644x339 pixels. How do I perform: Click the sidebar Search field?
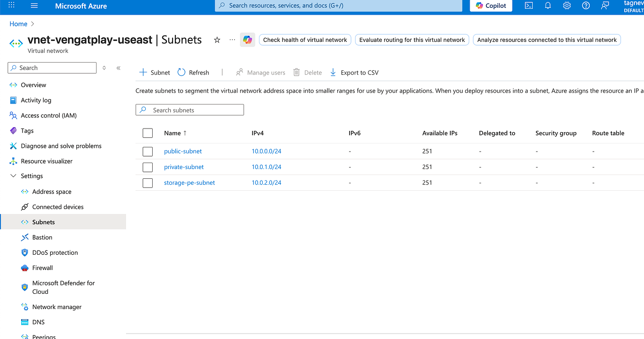click(52, 68)
